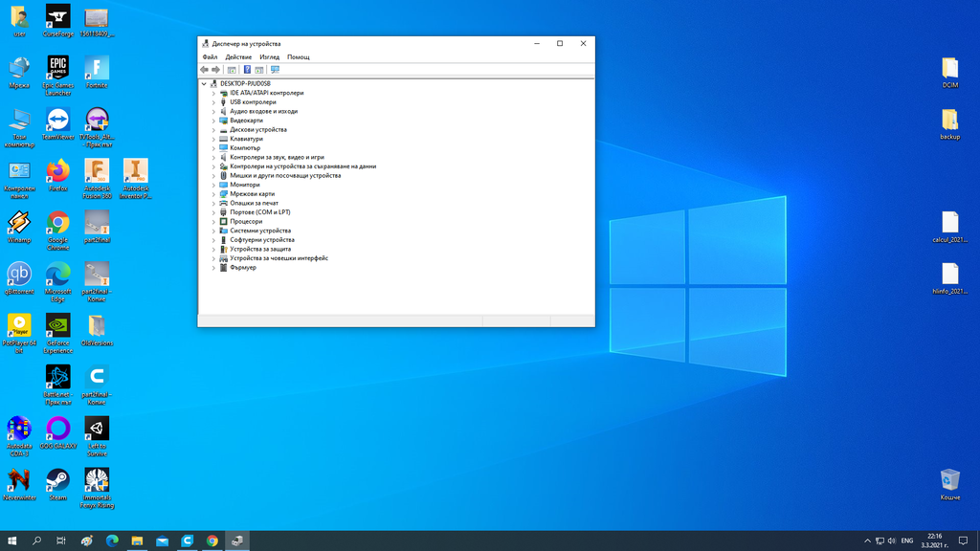
Task: Click the GeForce Experience desktop icon
Action: tap(57, 325)
